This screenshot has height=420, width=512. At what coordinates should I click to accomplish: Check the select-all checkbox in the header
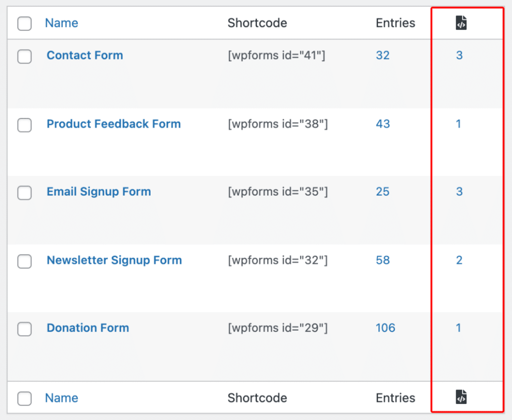click(24, 23)
